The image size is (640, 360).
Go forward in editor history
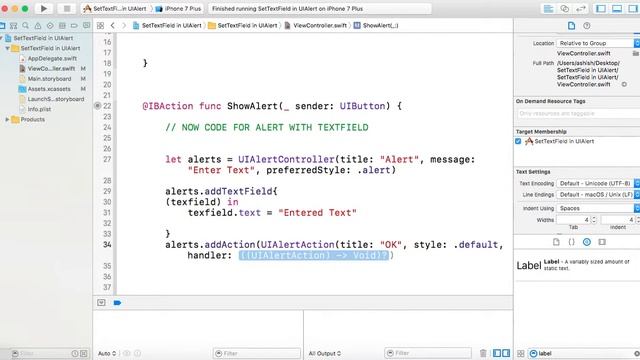coord(124,26)
